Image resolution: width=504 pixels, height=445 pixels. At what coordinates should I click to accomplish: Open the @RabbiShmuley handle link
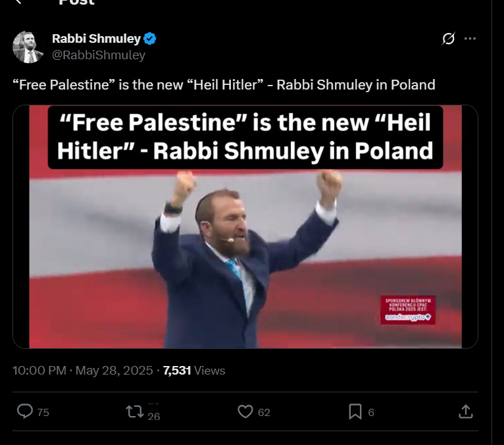[x=99, y=55]
